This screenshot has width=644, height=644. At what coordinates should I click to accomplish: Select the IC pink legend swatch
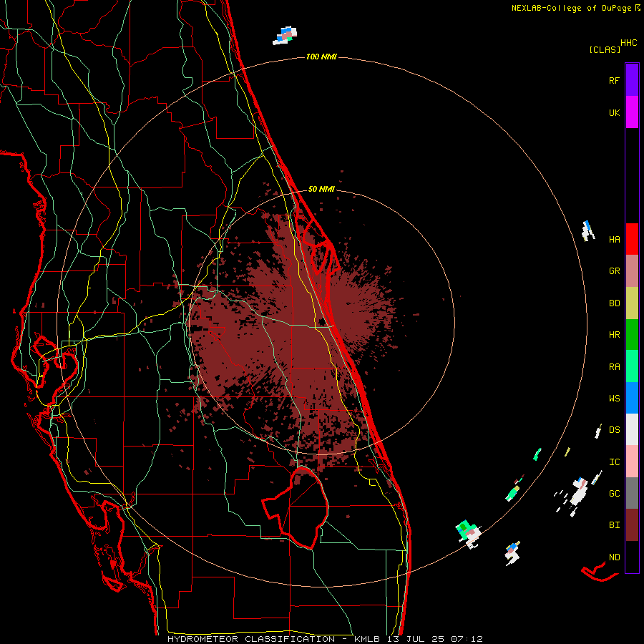[632, 462]
